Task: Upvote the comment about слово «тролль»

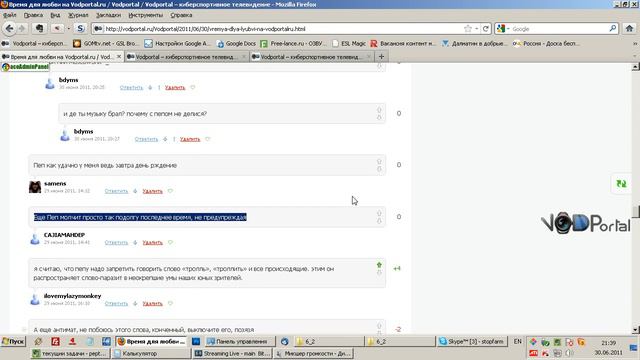Action: (x=379, y=265)
